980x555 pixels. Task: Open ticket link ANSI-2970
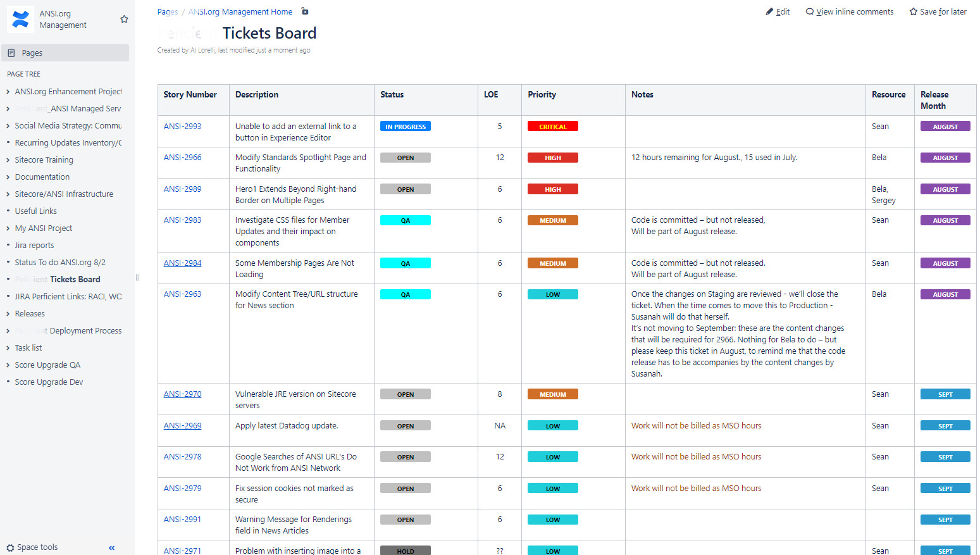click(x=182, y=394)
